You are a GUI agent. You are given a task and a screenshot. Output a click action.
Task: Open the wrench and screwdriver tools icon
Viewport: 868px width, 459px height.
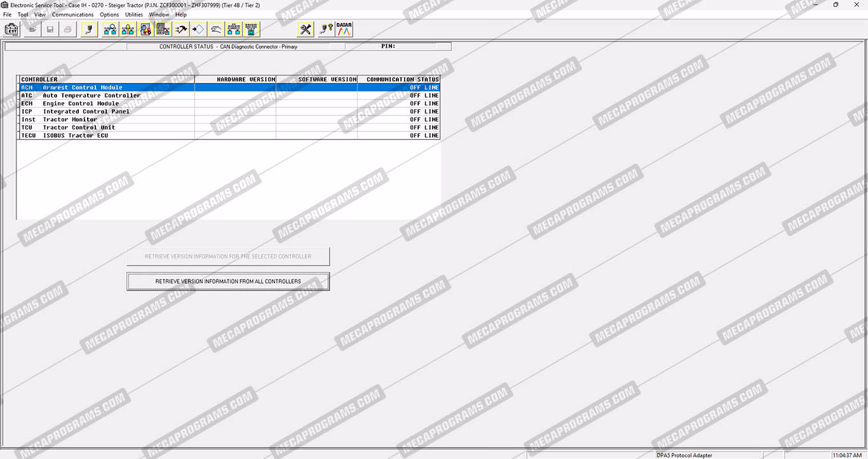[x=306, y=29]
